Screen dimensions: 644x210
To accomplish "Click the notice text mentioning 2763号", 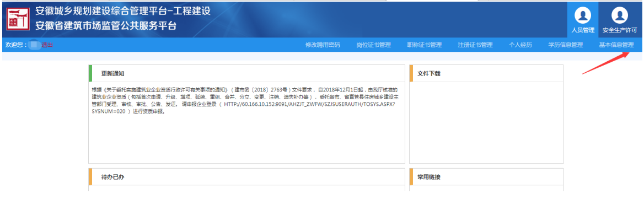I will tap(245, 101).
